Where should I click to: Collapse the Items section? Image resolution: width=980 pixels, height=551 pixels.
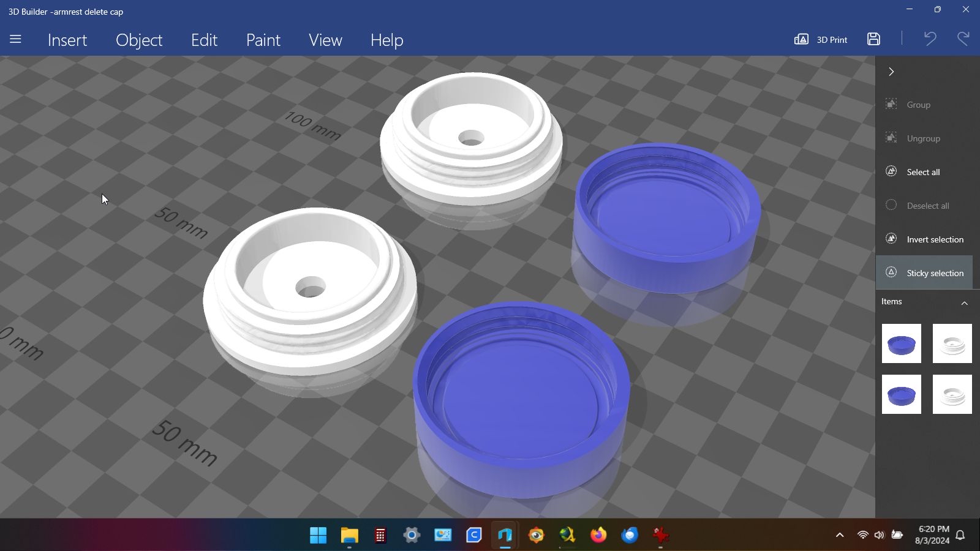pyautogui.click(x=965, y=303)
